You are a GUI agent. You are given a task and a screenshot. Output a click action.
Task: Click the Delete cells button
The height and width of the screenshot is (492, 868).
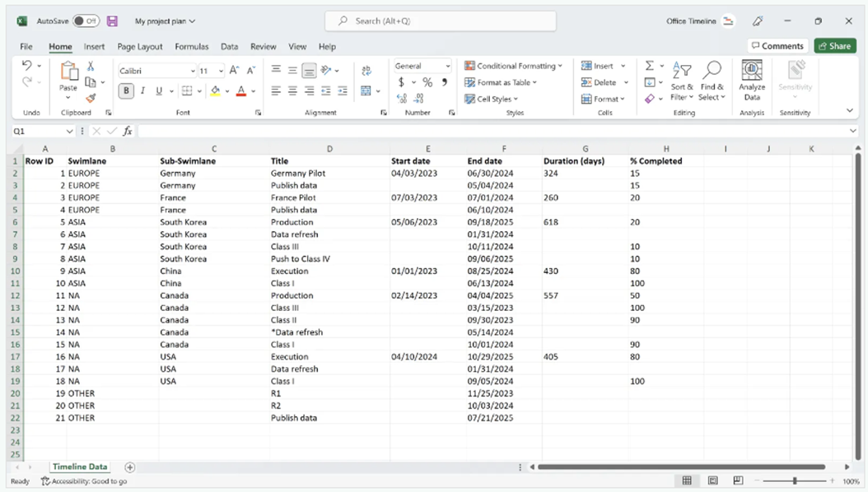[599, 82]
